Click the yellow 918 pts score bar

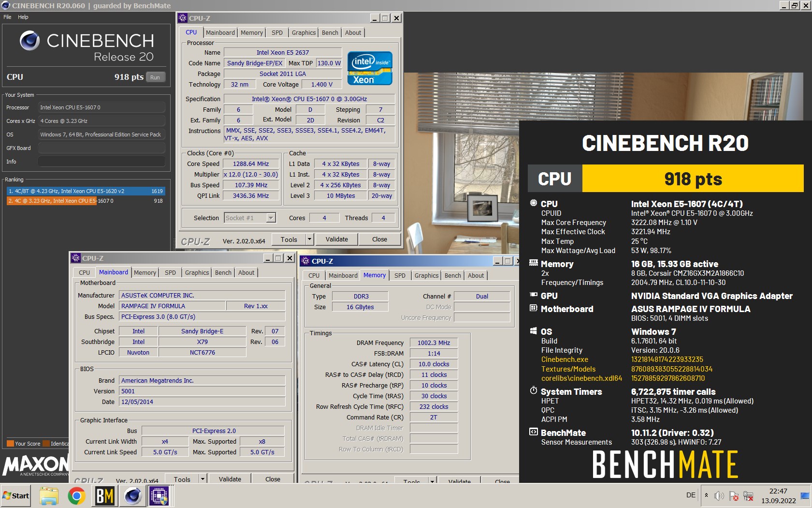point(693,179)
